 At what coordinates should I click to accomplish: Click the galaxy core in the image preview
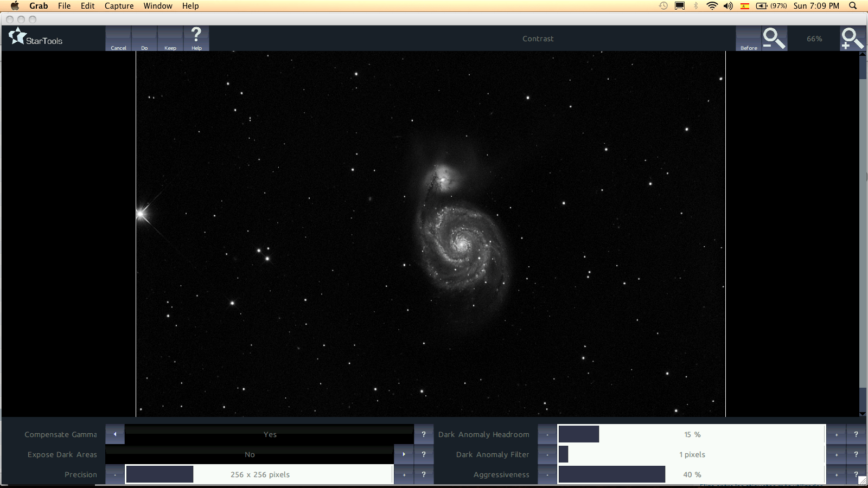pyautogui.click(x=462, y=243)
